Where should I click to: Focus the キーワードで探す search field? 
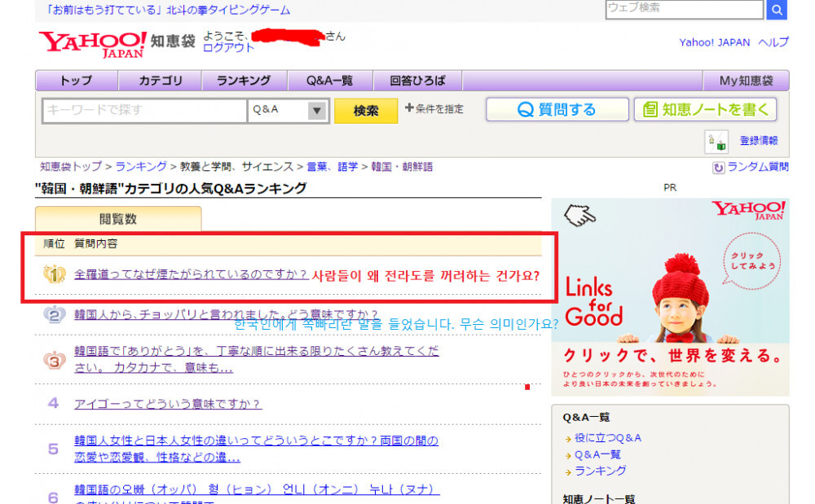click(144, 110)
